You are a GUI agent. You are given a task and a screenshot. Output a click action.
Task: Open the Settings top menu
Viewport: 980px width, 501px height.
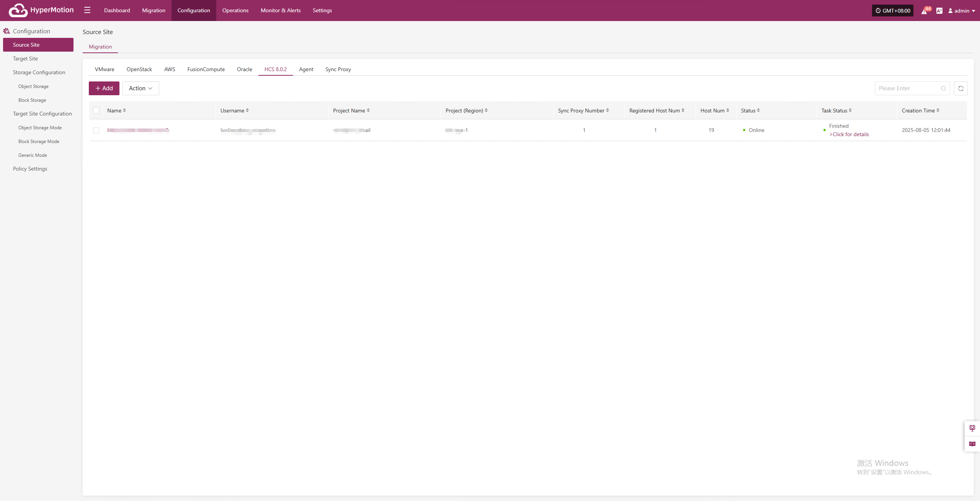322,10
